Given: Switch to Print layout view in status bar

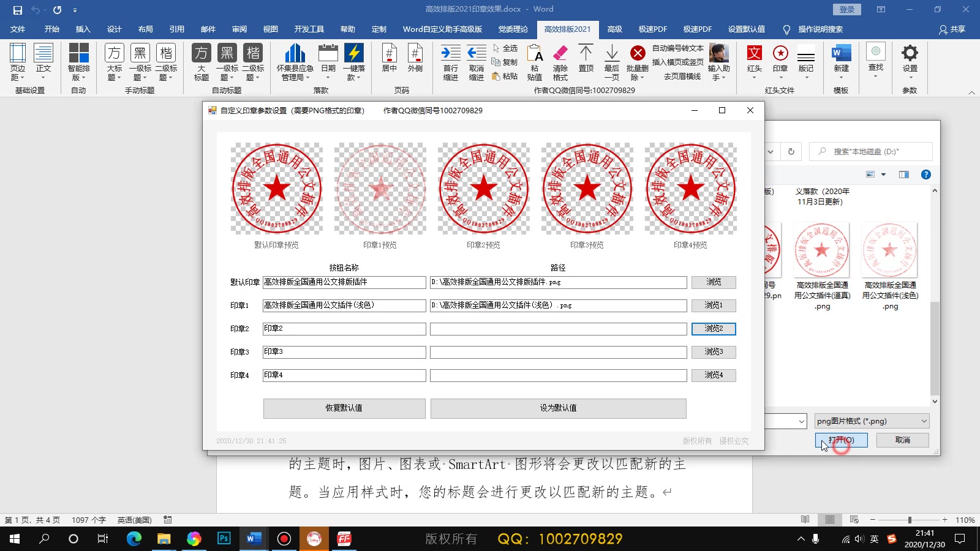Looking at the screenshot, I should tap(830, 520).
